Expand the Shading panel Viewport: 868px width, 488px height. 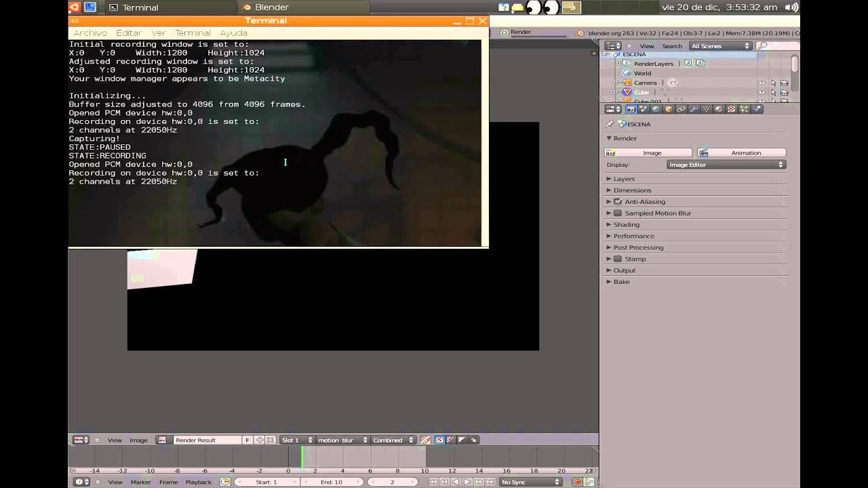626,225
